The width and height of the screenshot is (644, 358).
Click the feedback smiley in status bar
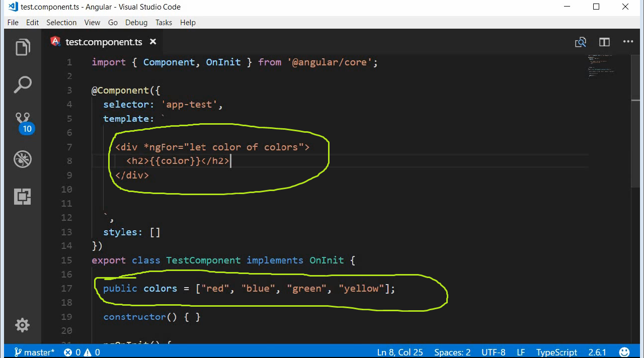624,352
